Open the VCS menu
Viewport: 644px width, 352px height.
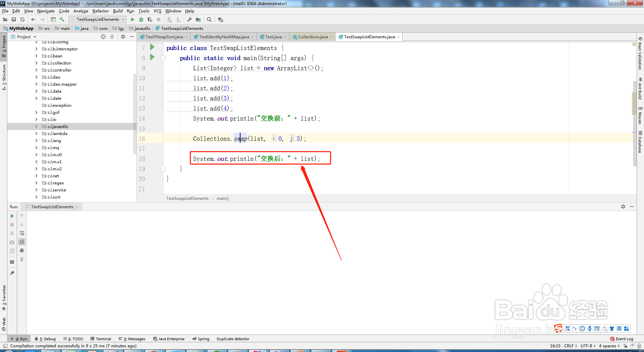coord(157,11)
